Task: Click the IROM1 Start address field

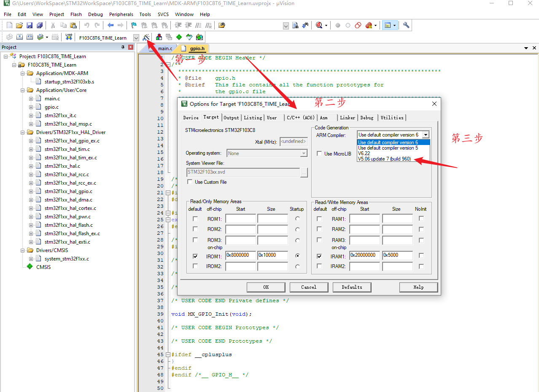Action: 241,255
